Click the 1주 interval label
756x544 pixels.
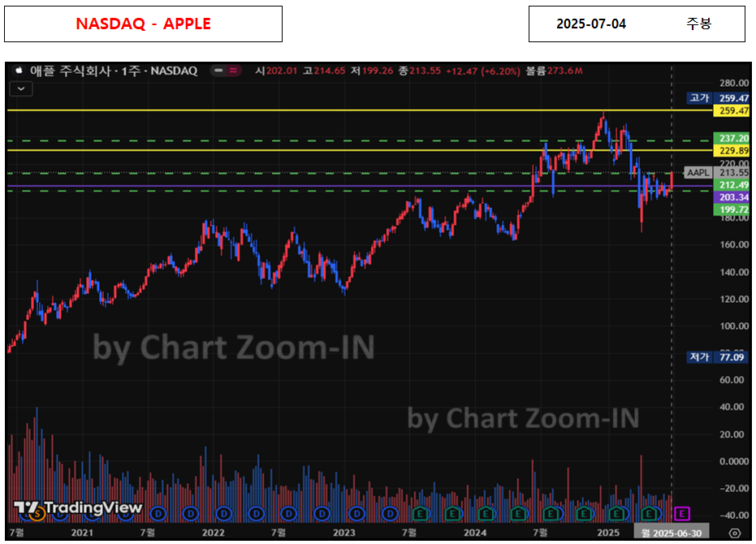pos(131,71)
